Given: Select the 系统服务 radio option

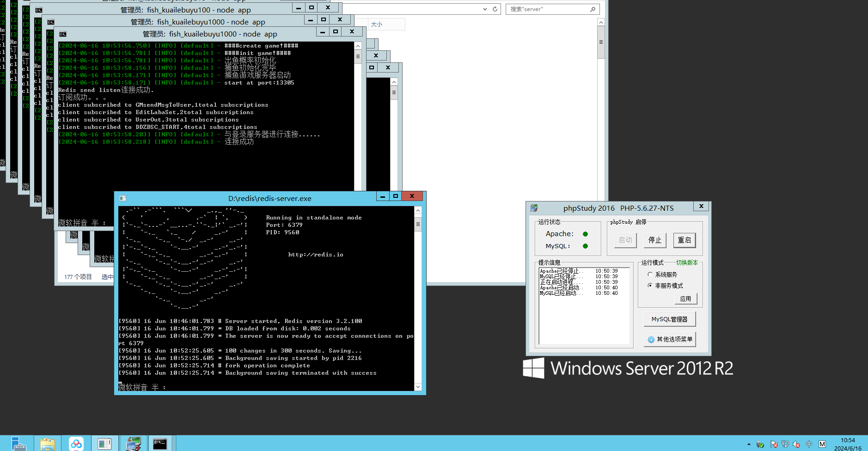Looking at the screenshot, I should 650,274.
